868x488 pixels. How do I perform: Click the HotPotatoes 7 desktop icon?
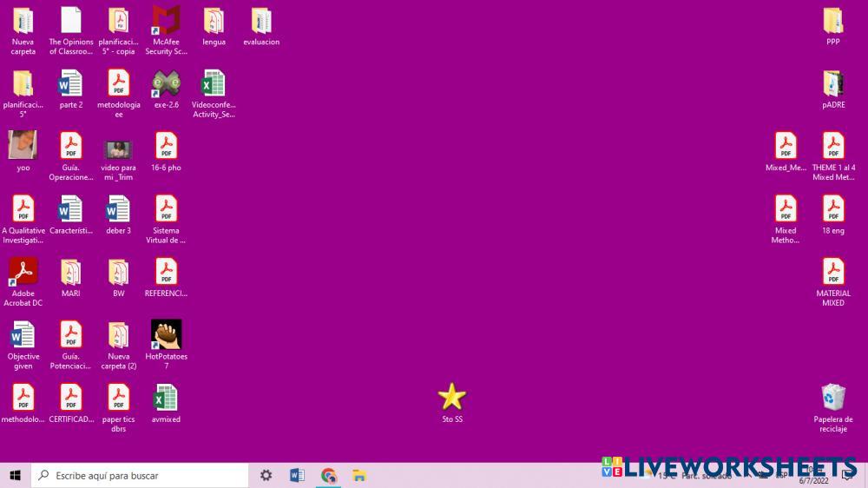166,335
